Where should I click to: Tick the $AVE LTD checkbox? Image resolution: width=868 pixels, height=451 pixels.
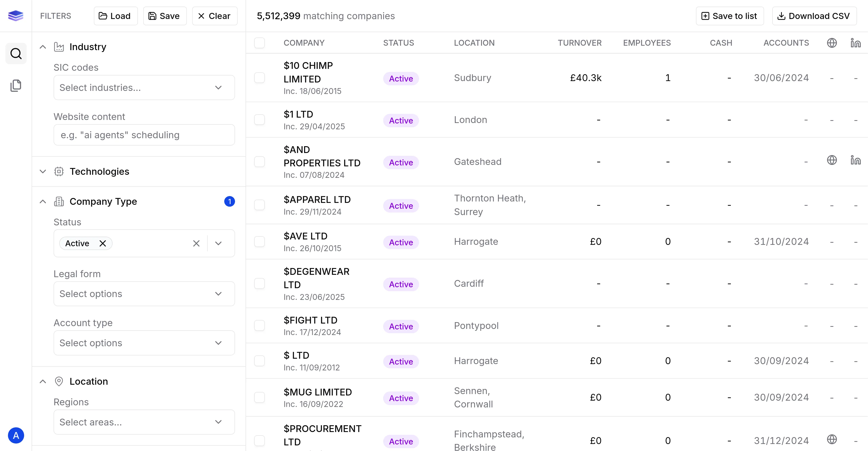259,242
